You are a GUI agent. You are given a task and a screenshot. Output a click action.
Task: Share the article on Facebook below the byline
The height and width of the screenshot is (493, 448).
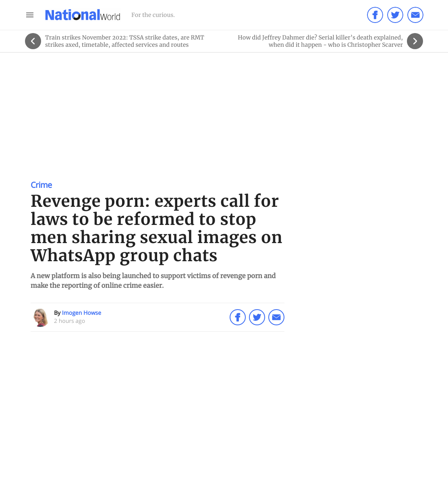tap(238, 317)
